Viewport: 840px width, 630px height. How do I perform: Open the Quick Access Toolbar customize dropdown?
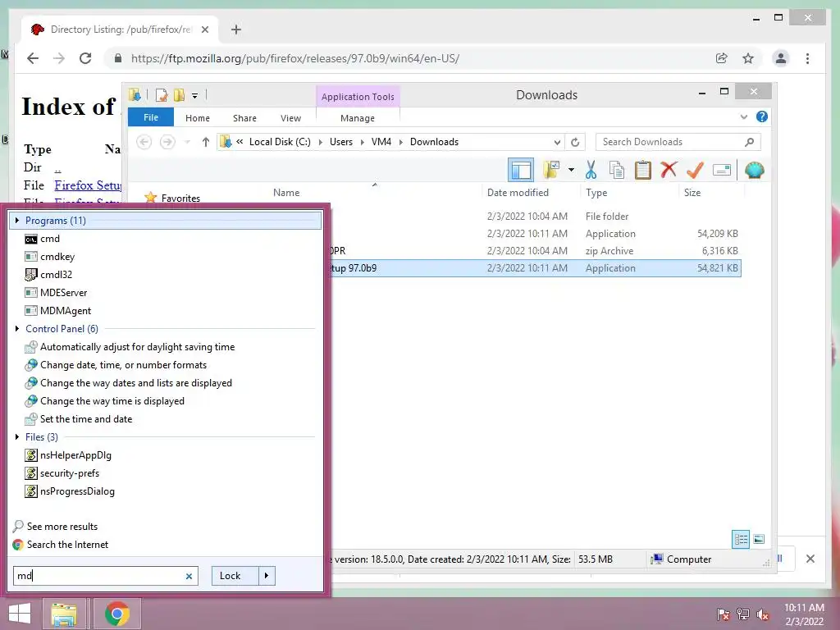pyautogui.click(x=195, y=96)
